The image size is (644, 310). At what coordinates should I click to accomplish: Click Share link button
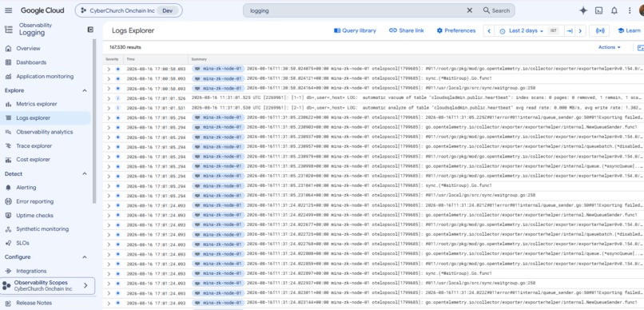coord(407,31)
